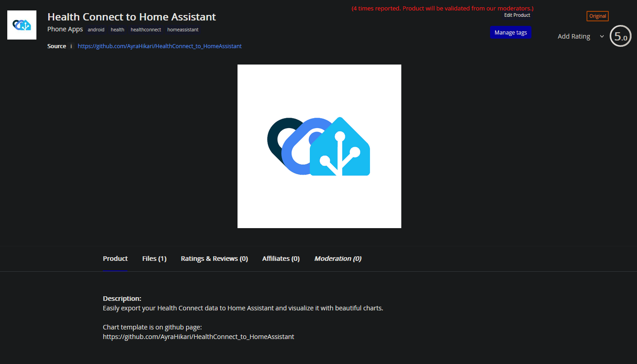637x364 pixels.
Task: Select the homeassistant tag
Action: [x=183, y=30]
